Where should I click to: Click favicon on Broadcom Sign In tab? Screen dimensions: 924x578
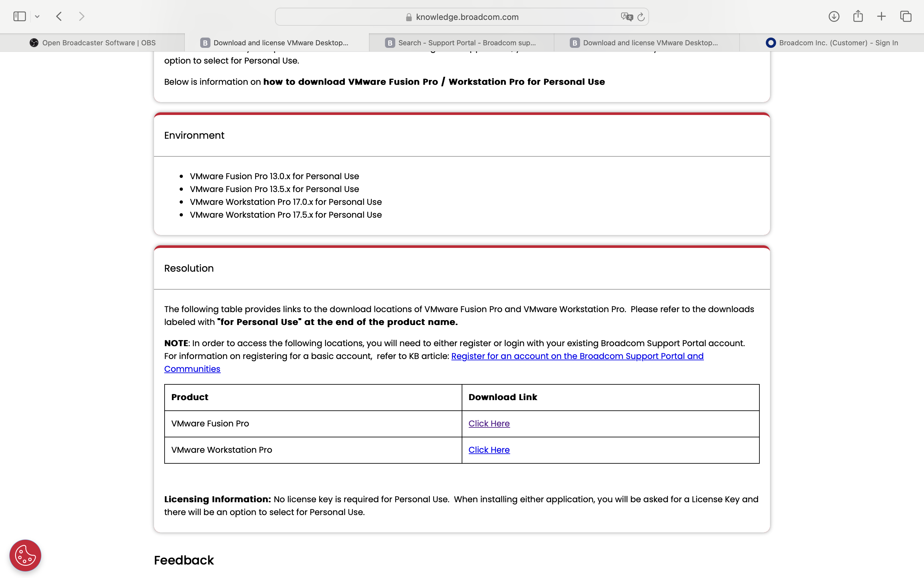point(771,43)
